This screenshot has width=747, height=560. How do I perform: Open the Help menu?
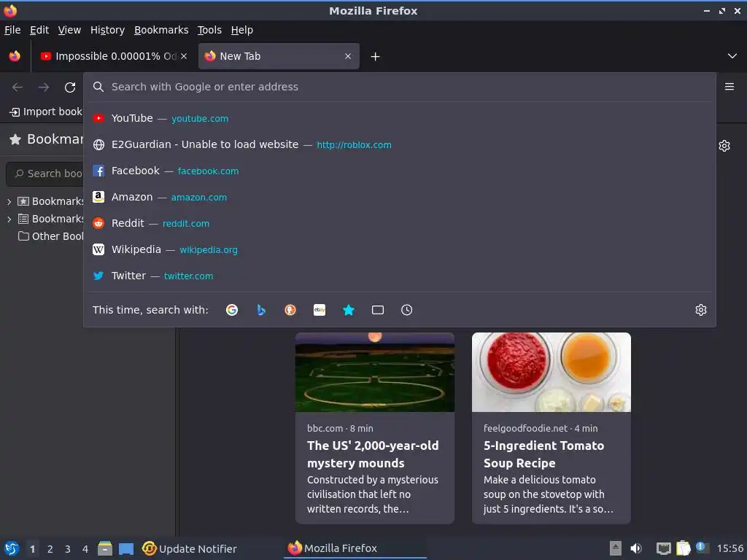coord(242,30)
